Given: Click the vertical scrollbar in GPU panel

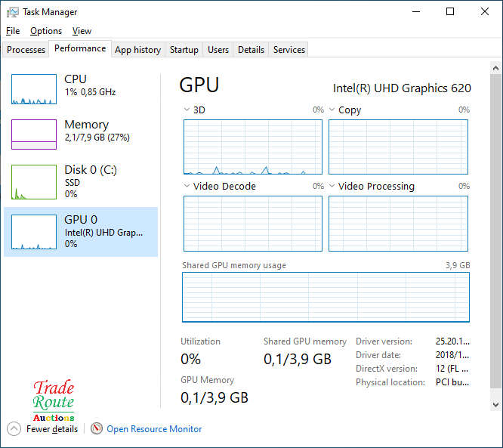Looking at the screenshot, I should pyautogui.click(x=495, y=227).
